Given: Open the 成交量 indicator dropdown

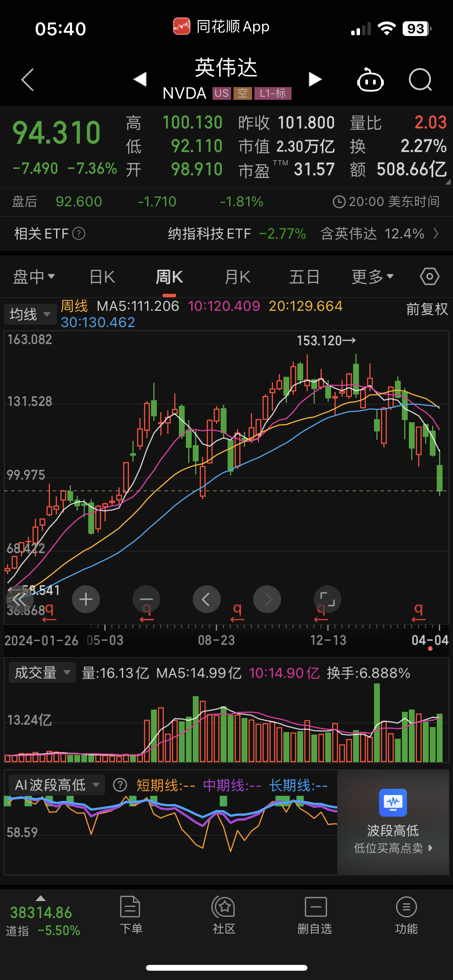Looking at the screenshot, I should tap(42, 673).
